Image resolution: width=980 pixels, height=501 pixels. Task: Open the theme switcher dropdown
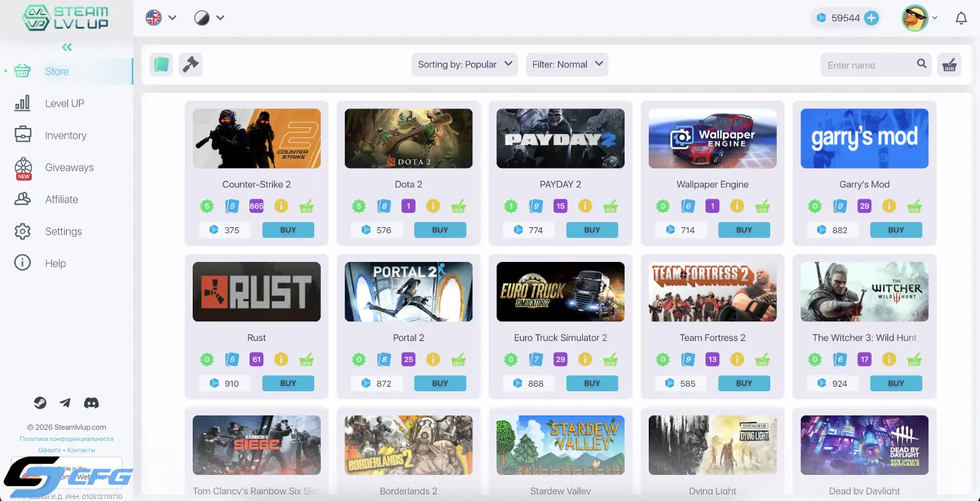click(x=209, y=18)
